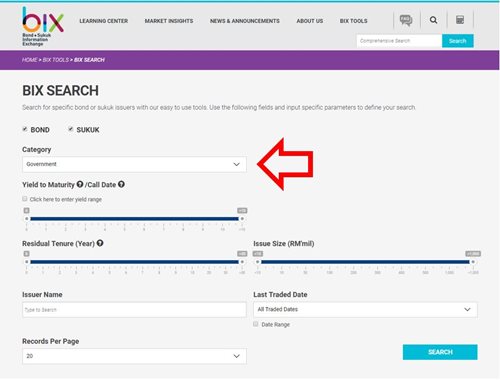Viewport: 500px width, 380px height.
Task: Click the teal header Search button
Action: click(458, 41)
